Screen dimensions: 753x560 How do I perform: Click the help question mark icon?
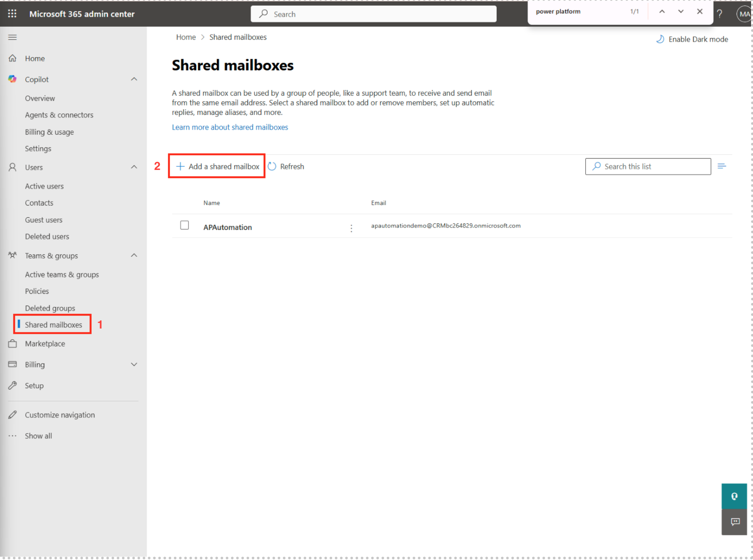(x=720, y=14)
